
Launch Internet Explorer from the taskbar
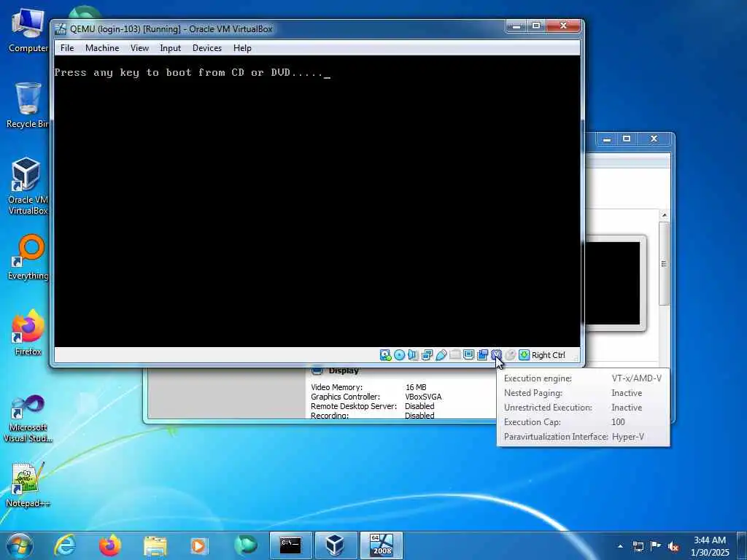coord(65,545)
